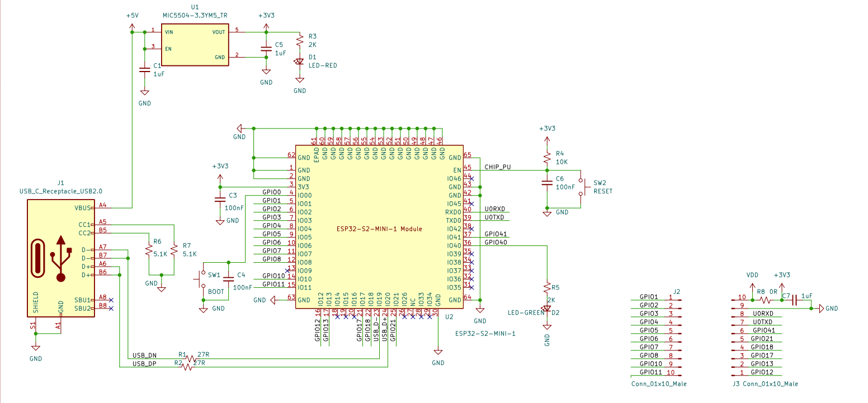Image resolution: width=868 pixels, height=403 pixels.
Task: Click the GPIO0 net label at pin 4
Action: tap(271, 192)
